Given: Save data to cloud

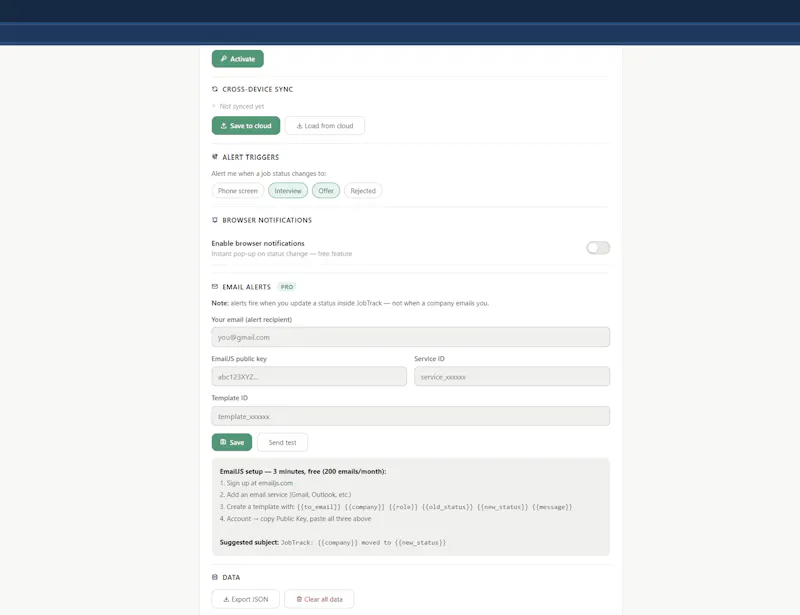Looking at the screenshot, I should pyautogui.click(x=246, y=126).
